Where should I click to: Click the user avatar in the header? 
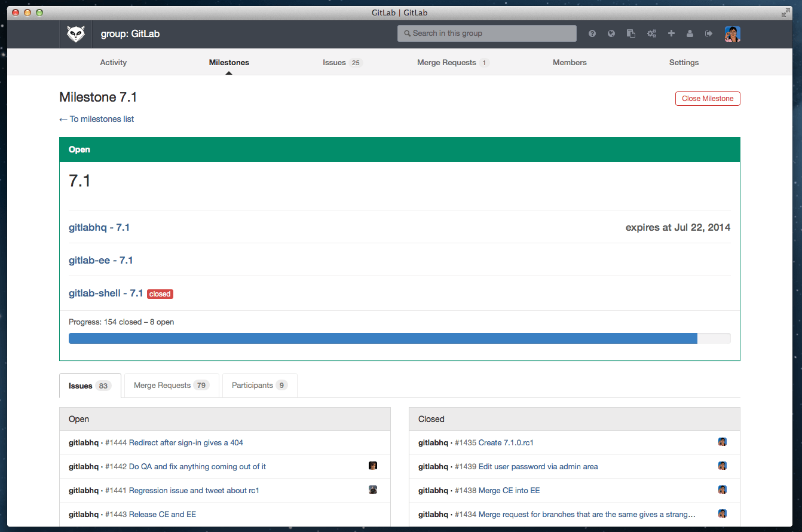click(732, 34)
